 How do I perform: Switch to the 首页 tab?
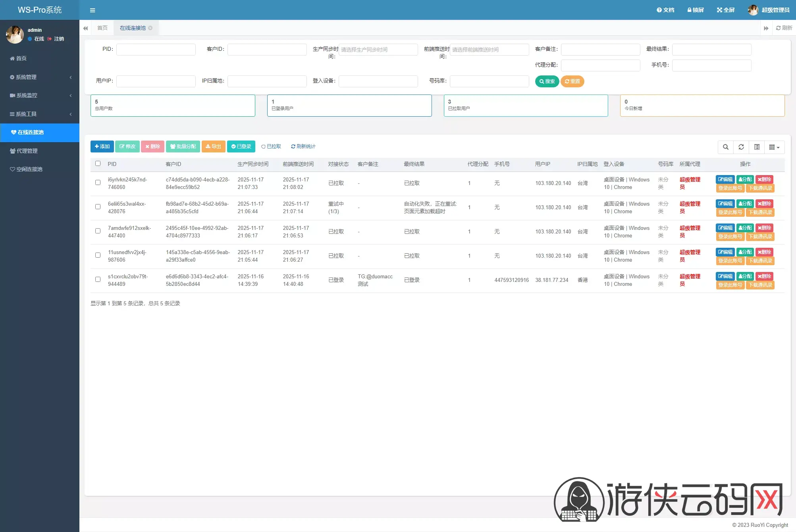pos(102,28)
